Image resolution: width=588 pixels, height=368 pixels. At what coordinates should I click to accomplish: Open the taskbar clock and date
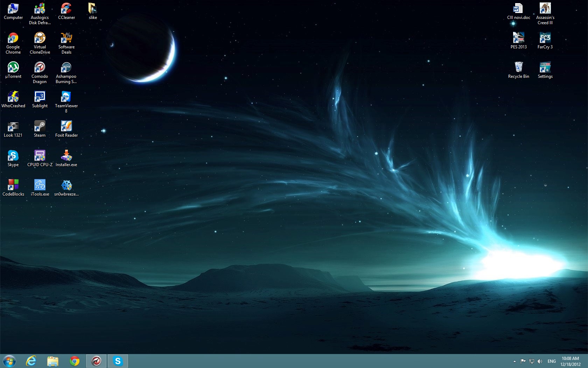tap(570, 361)
